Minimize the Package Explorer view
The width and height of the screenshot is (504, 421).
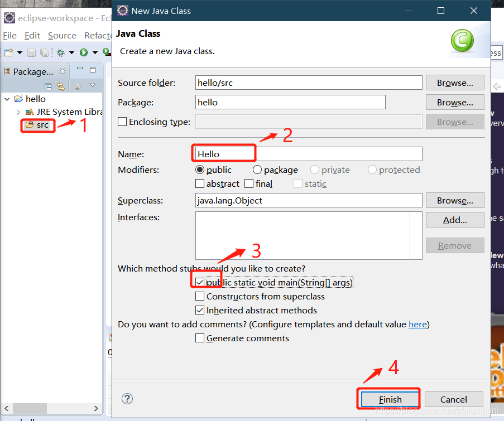[80, 69]
